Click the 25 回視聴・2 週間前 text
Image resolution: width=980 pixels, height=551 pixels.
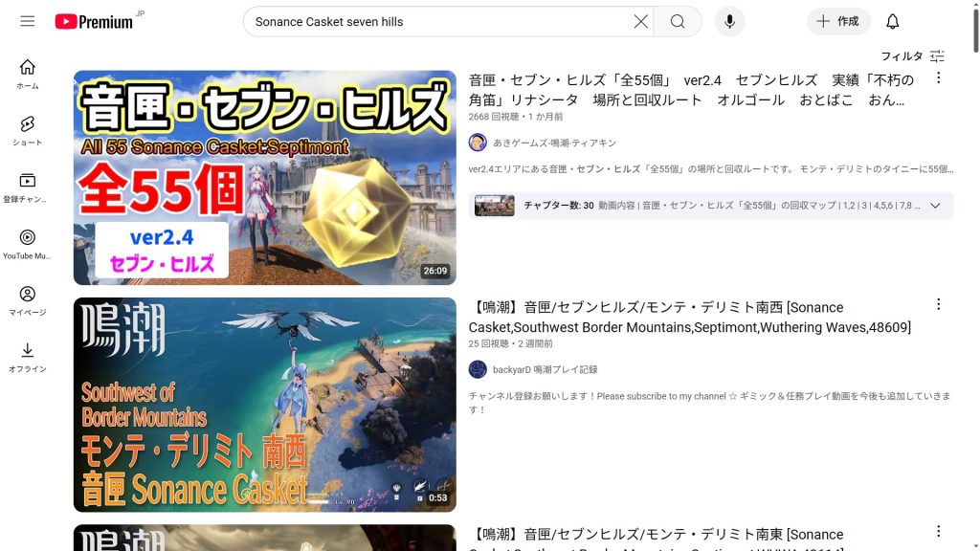511,343
